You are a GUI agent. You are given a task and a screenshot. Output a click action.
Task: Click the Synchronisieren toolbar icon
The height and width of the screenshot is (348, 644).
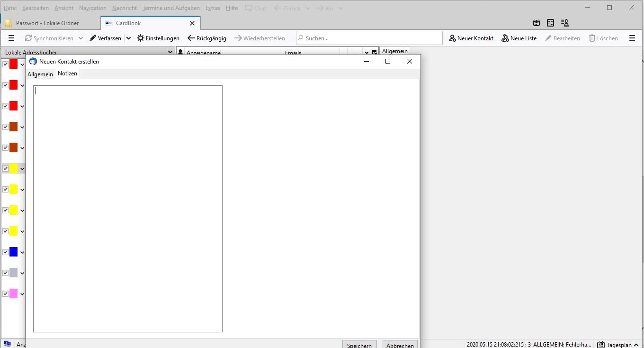(28, 38)
